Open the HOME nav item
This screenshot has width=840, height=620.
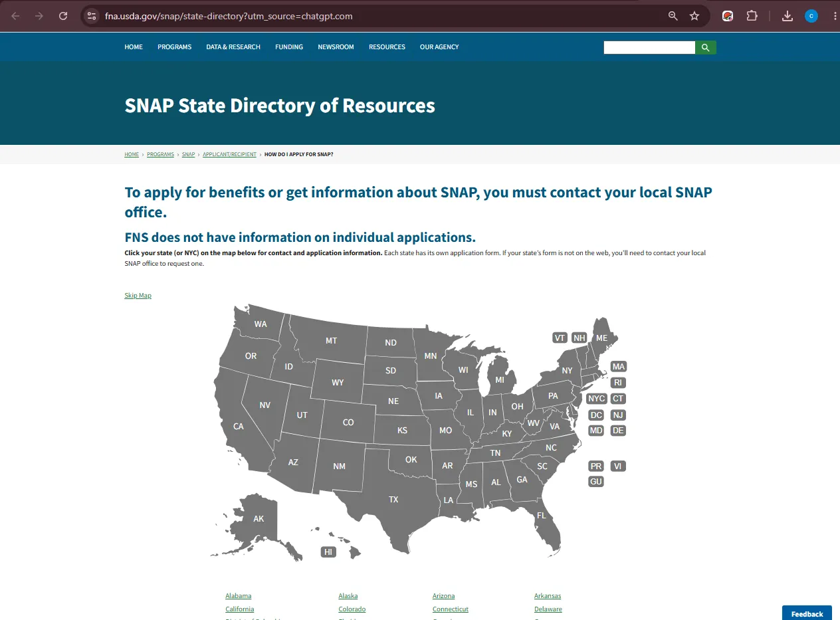click(x=134, y=47)
